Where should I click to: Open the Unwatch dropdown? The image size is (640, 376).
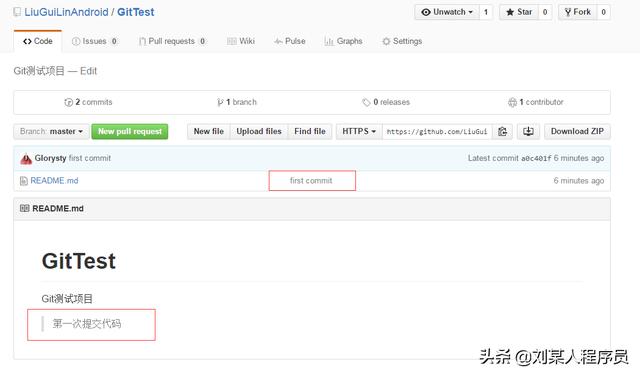pyautogui.click(x=447, y=12)
